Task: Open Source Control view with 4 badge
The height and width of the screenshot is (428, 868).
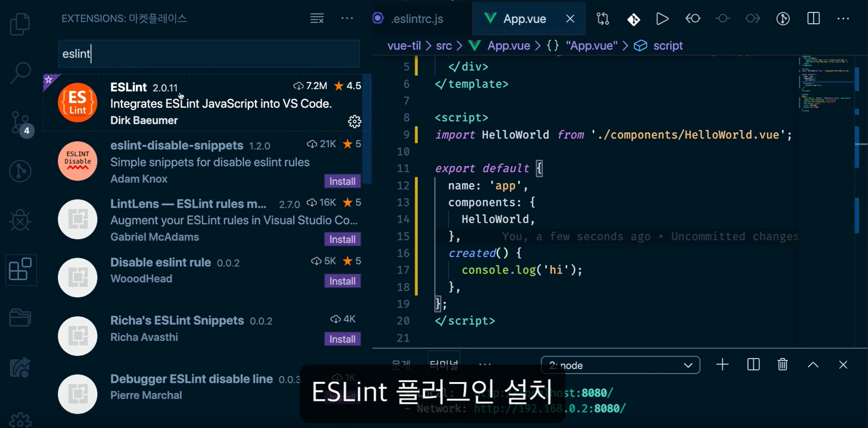Action: [x=21, y=123]
